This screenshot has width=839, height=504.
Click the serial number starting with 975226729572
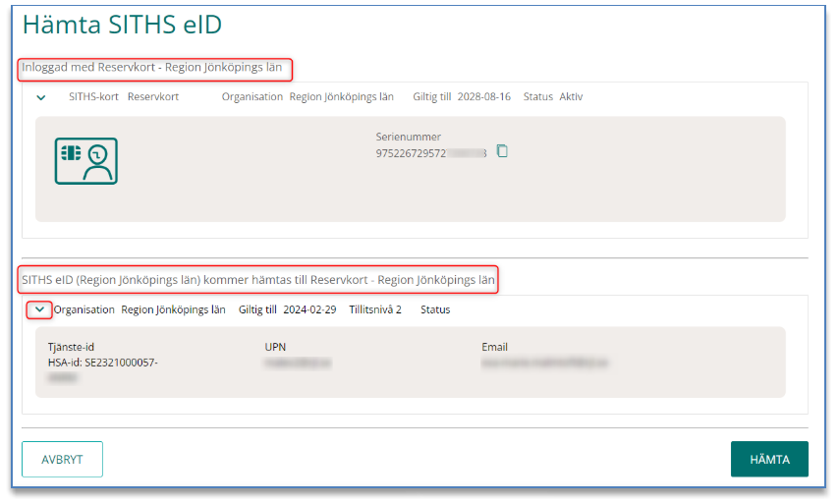430,153
